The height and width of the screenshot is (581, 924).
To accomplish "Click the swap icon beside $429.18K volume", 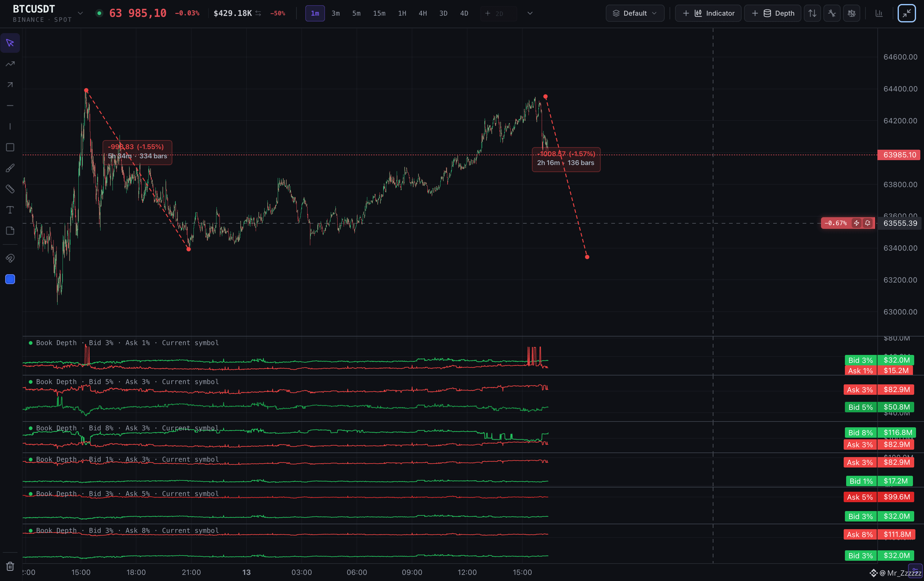I will (x=258, y=13).
